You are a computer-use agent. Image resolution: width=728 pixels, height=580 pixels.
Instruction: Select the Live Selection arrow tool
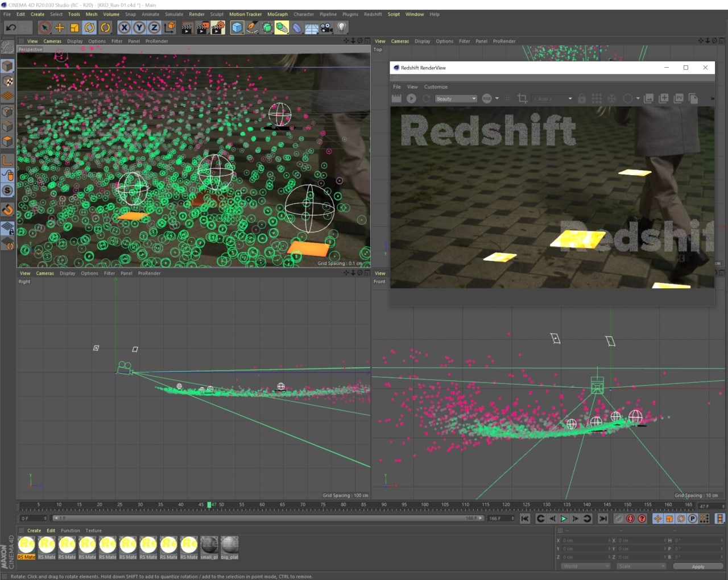click(45, 27)
